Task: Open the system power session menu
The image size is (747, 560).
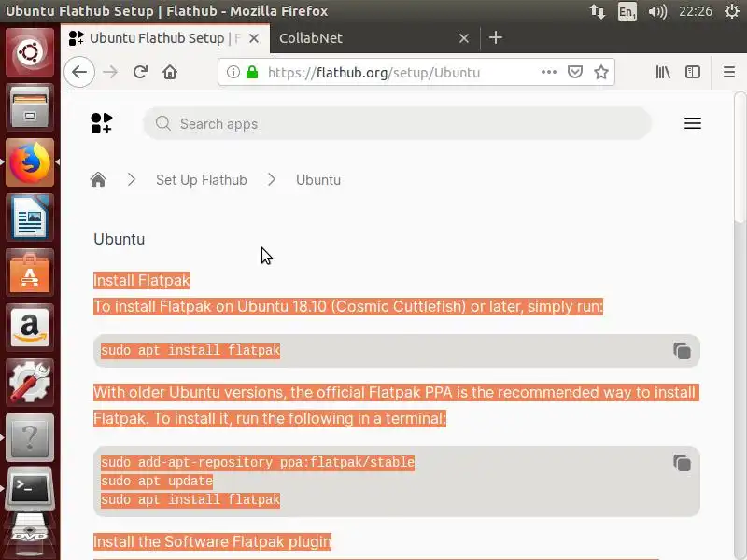Action: tap(732, 11)
